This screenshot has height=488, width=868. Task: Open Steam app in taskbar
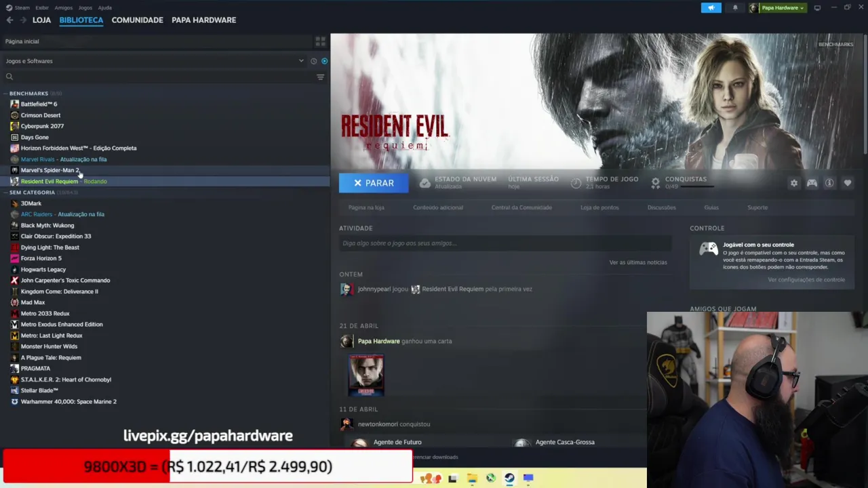point(509,478)
